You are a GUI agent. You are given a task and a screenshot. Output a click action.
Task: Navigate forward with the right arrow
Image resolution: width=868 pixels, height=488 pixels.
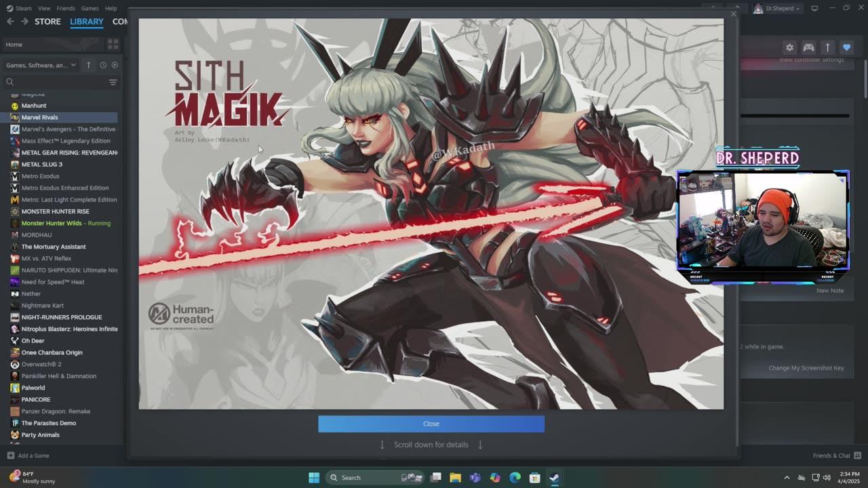click(x=24, y=22)
